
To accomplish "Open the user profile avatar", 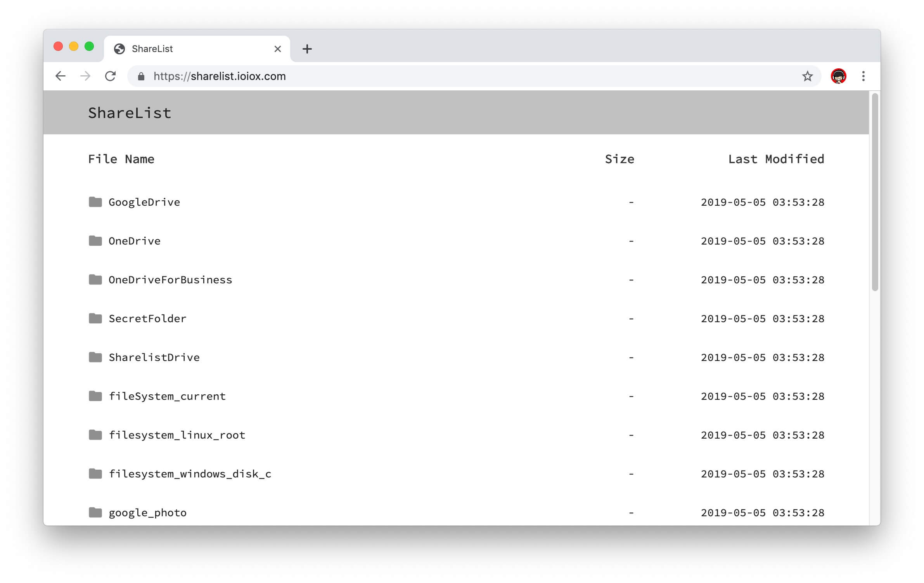I will pos(838,76).
